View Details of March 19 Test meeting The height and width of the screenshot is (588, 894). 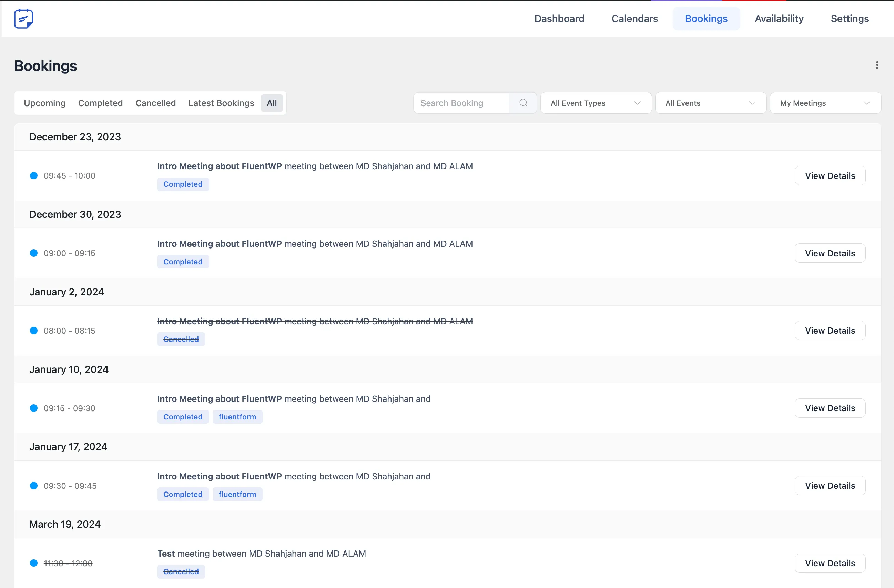pos(830,563)
